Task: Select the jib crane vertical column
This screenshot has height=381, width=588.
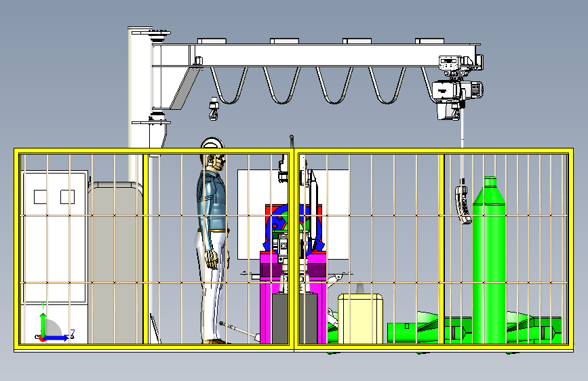Action: tap(140, 105)
